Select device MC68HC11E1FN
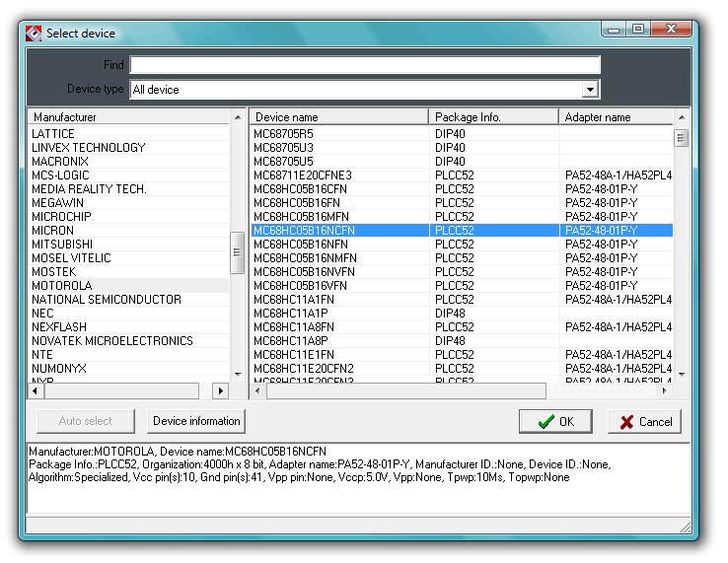This screenshot has height=563, width=728. click(x=462, y=355)
